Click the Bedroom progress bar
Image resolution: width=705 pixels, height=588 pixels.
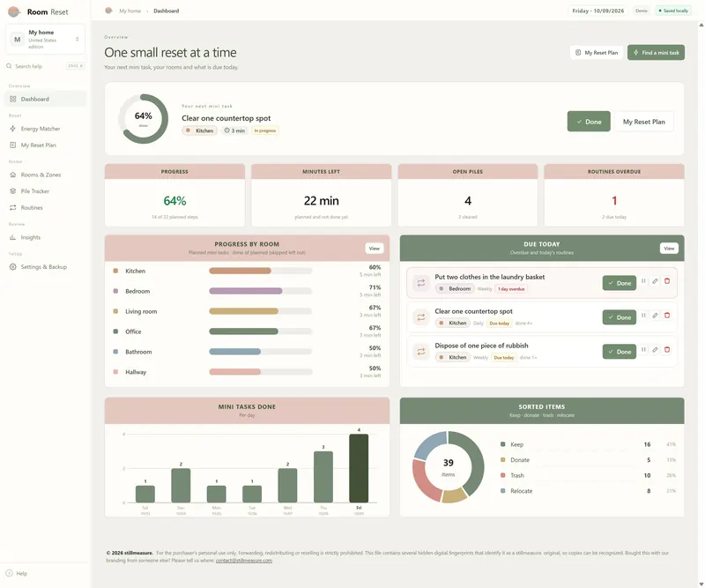pos(260,291)
